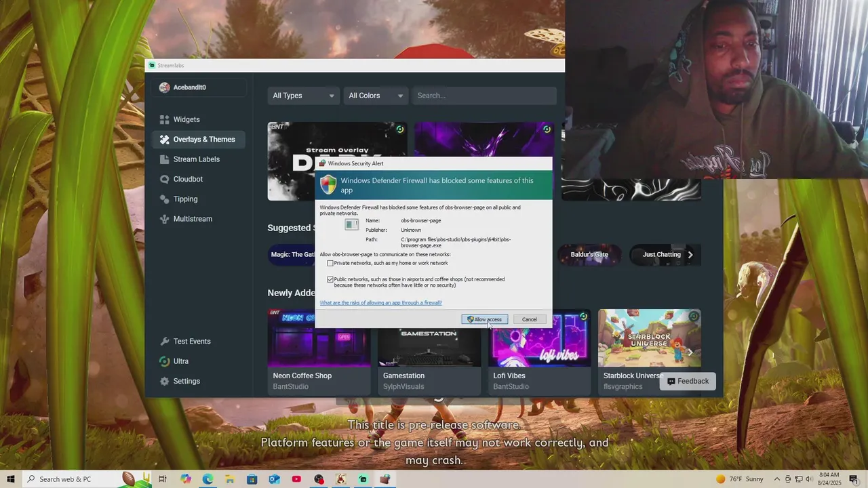The width and height of the screenshot is (868, 488).
Task: Click the 76°F Sunny weather widget
Action: click(739, 479)
